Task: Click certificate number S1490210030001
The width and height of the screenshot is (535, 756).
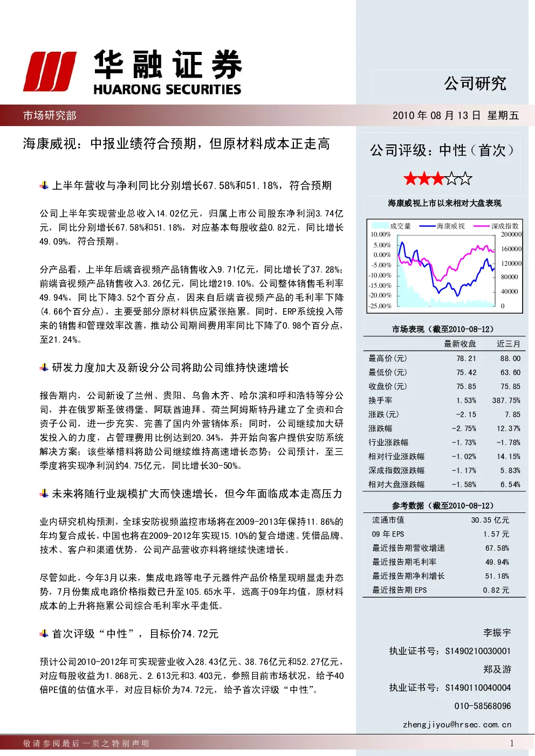Action: [x=478, y=651]
